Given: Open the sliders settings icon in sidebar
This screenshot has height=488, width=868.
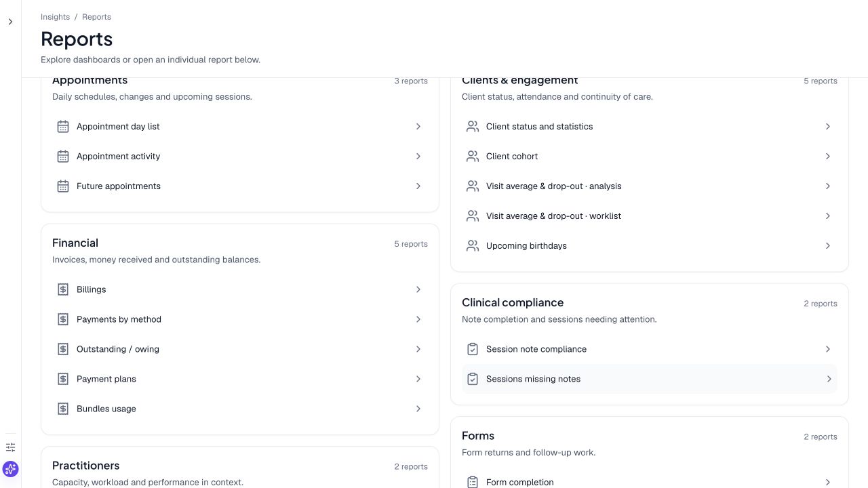Looking at the screenshot, I should pos(10,447).
